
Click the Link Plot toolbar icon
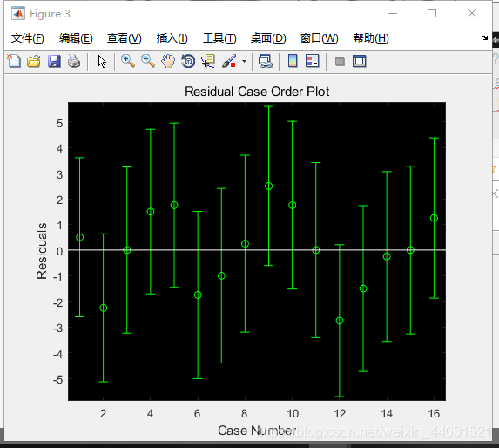coord(265,61)
